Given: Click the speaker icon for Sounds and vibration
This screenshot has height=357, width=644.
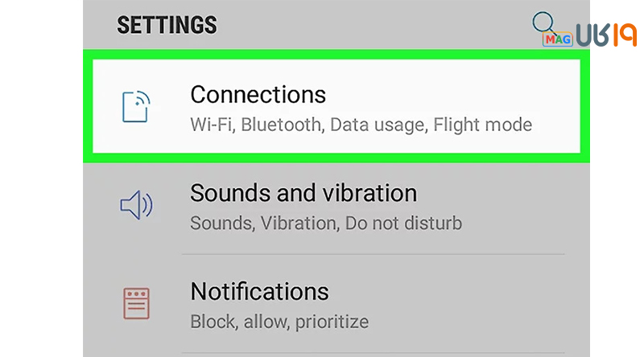Looking at the screenshot, I should pos(136,205).
